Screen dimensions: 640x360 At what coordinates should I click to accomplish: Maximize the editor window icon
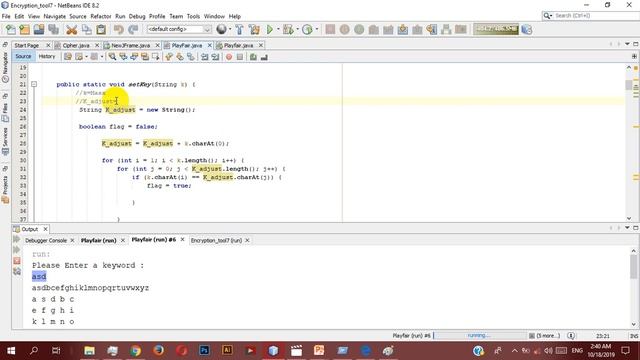pyautogui.click(x=636, y=44)
